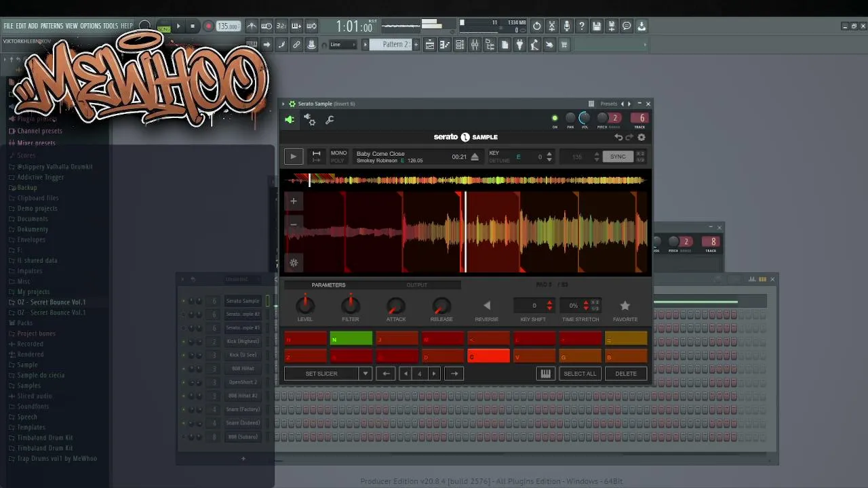
Task: Open the wrench settings icon in plugin window
Action: 330,120
